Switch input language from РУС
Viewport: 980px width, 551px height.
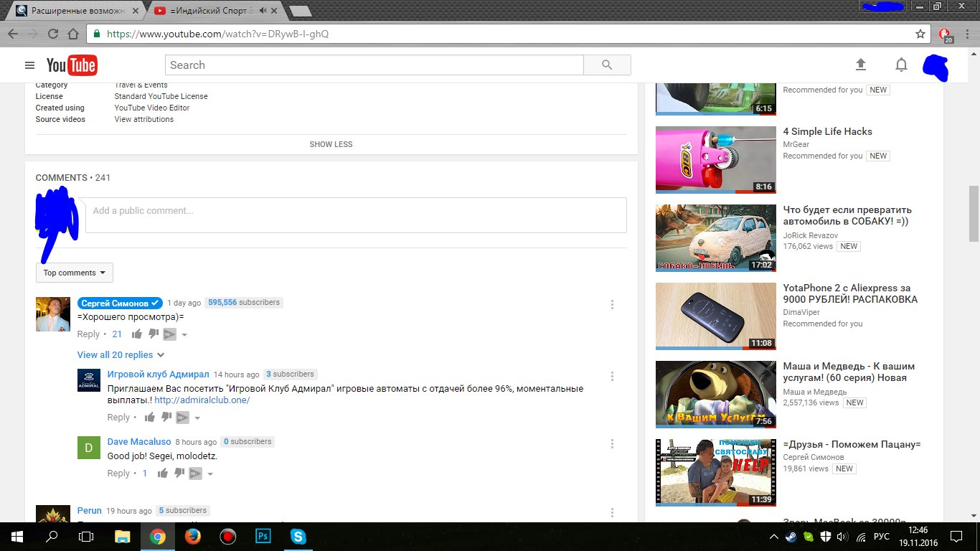tap(882, 536)
